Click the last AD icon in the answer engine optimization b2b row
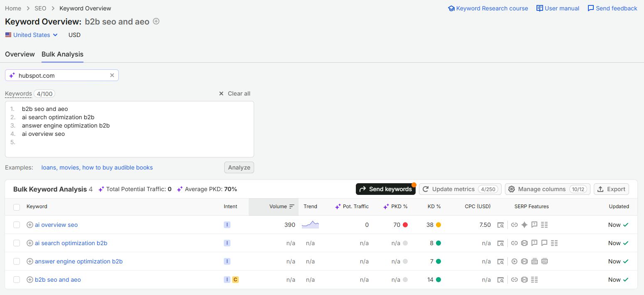This screenshot has height=295, width=644. pyautogui.click(x=544, y=261)
